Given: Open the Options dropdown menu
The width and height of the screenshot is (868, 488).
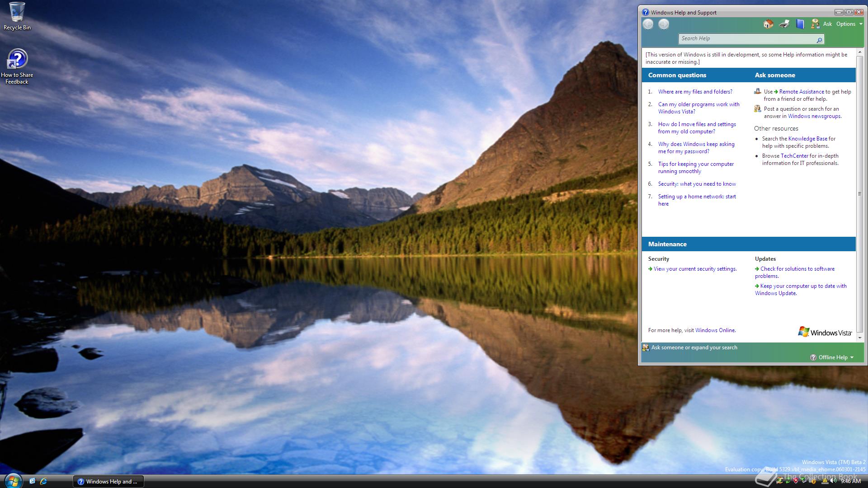Looking at the screenshot, I should point(846,24).
